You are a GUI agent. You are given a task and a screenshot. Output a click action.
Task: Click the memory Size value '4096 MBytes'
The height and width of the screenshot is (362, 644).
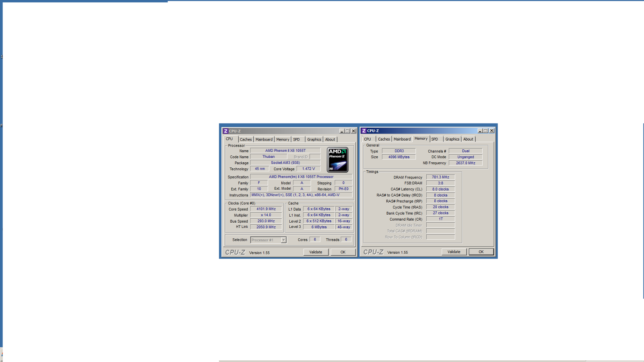(x=399, y=157)
